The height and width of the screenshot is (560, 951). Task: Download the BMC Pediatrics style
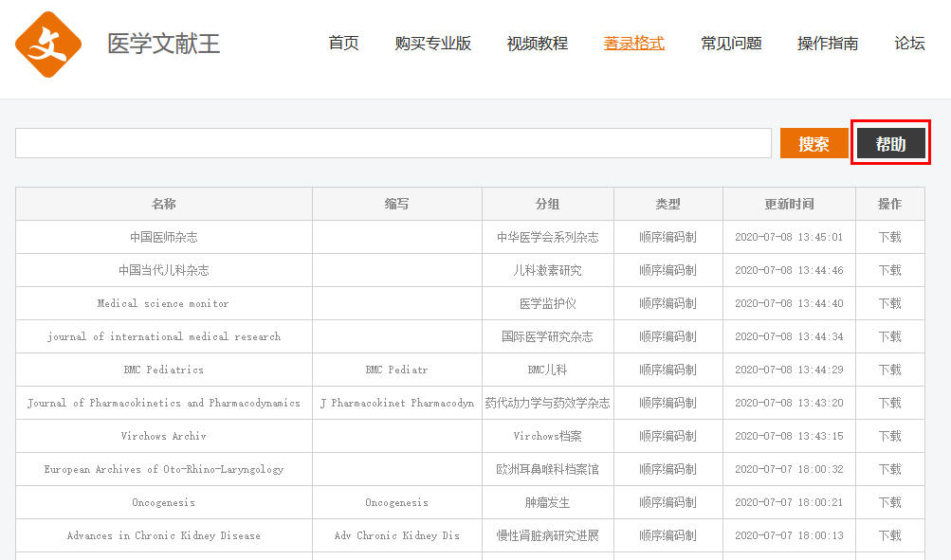click(x=889, y=370)
